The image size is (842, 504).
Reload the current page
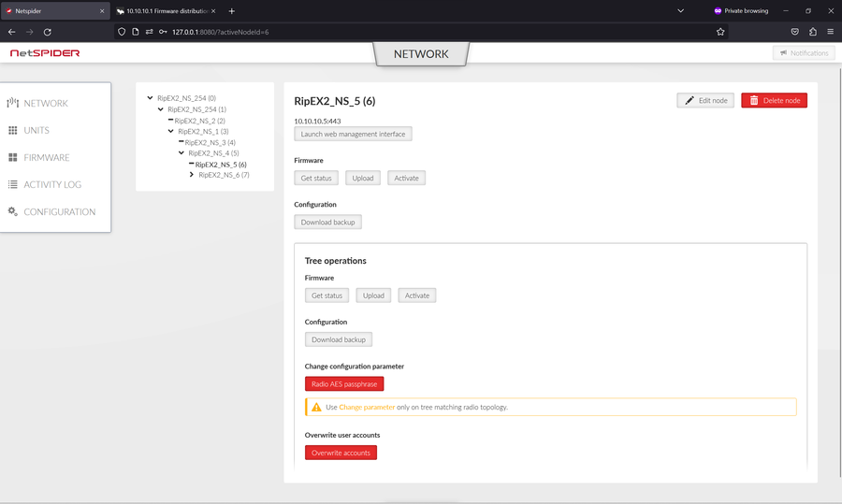coord(48,32)
